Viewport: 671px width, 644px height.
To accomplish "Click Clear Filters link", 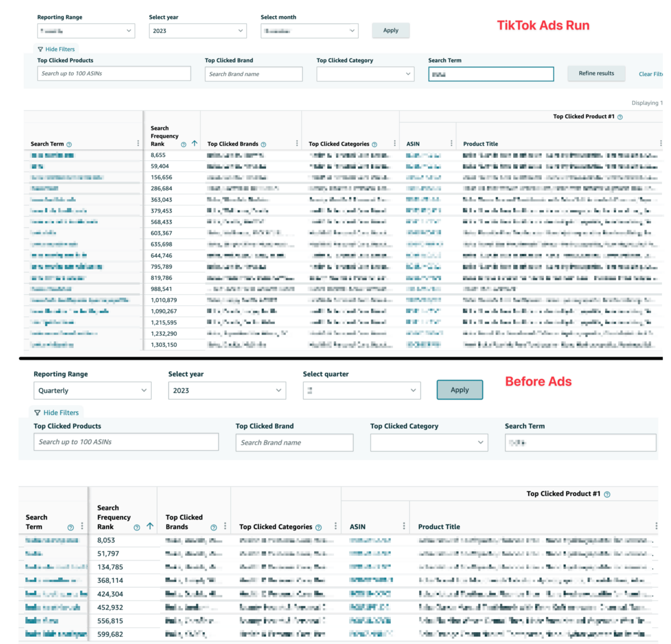I will (651, 74).
